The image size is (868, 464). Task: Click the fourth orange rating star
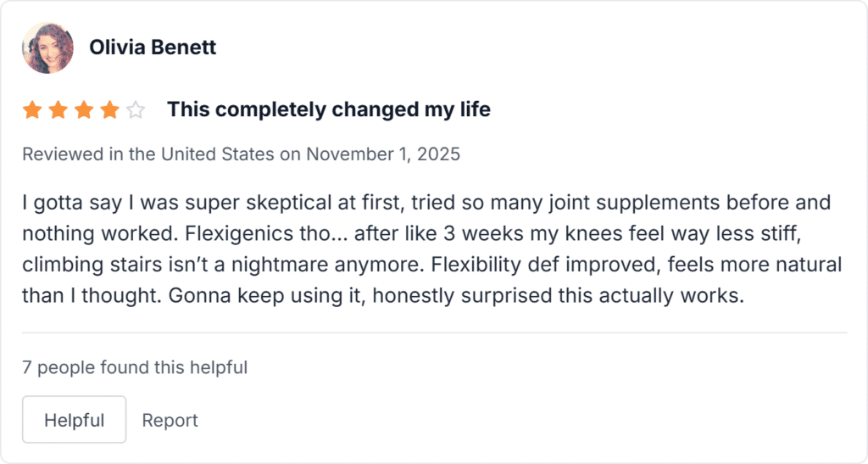(x=109, y=109)
